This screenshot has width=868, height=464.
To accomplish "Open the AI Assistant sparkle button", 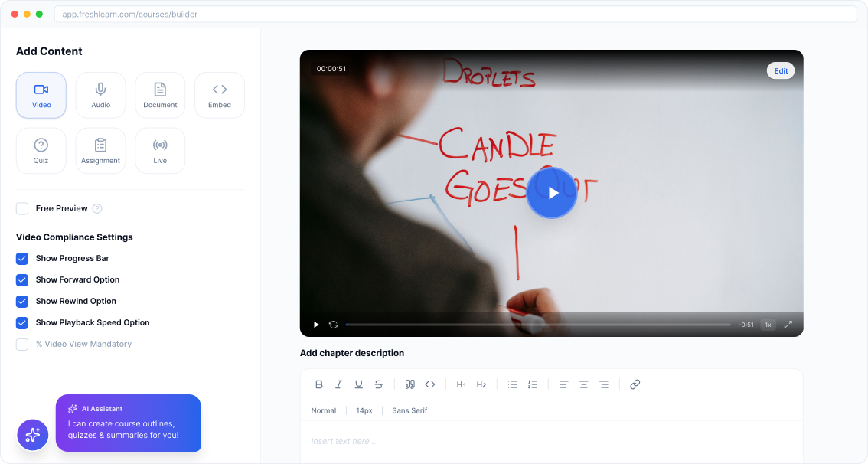I will pos(33,435).
